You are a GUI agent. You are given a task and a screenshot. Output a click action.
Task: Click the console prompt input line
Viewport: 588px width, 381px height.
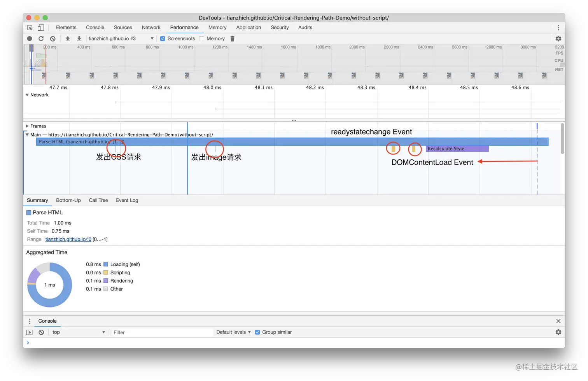[x=294, y=343]
